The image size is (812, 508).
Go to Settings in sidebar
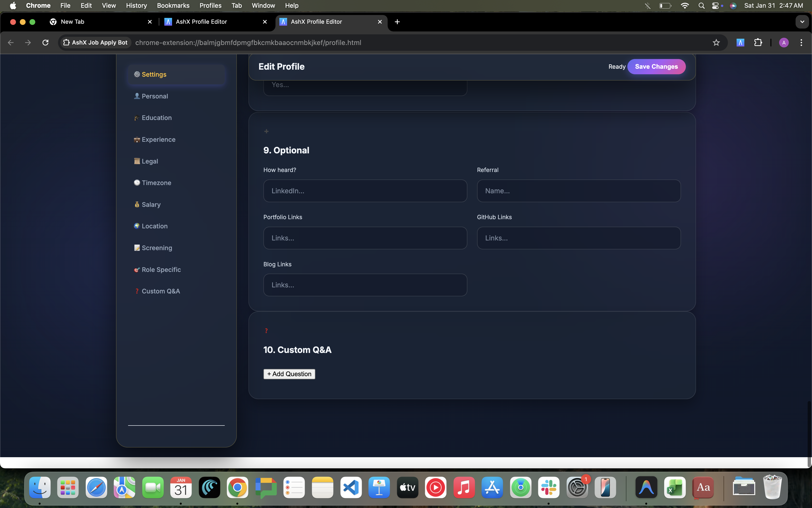(x=176, y=75)
